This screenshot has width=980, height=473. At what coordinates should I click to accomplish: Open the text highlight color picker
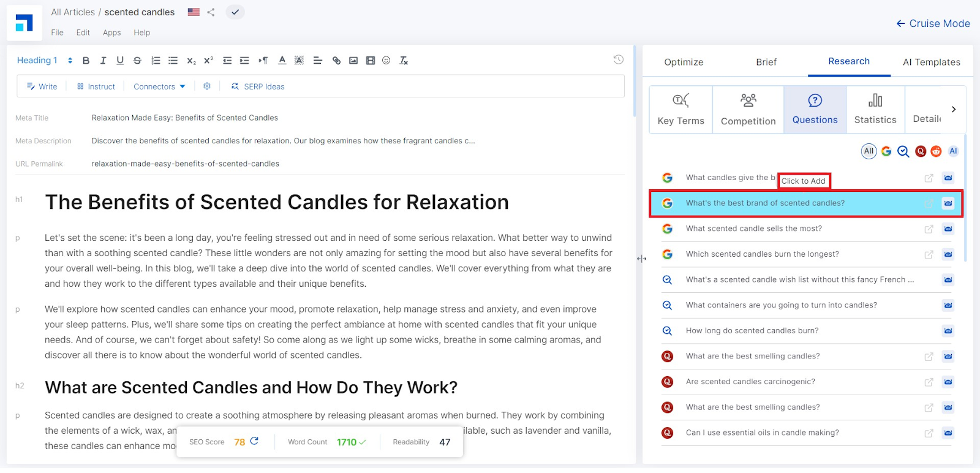click(x=299, y=61)
